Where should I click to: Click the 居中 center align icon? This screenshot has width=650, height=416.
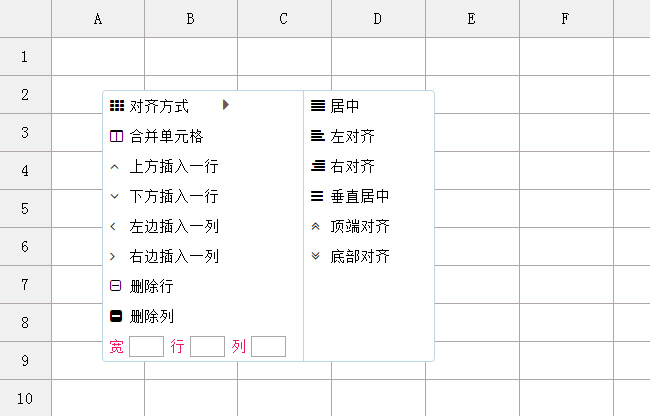[x=317, y=106]
